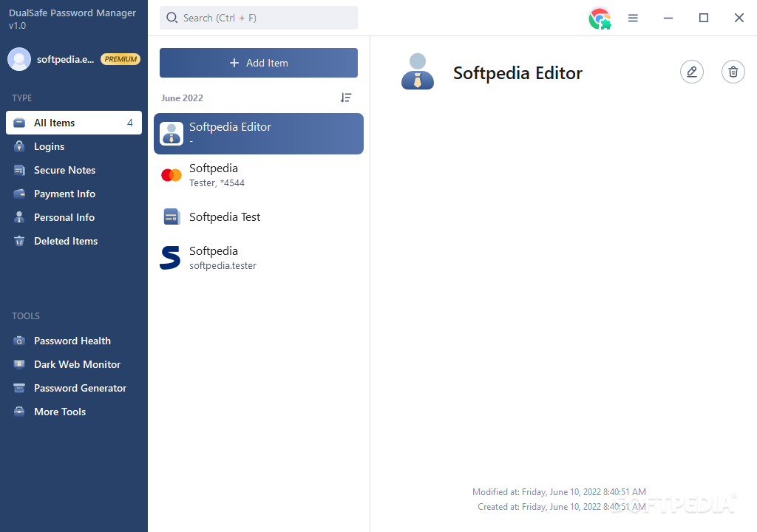Open the Chrome browser extension icon
Screen dimensions: 757x532
click(x=600, y=18)
